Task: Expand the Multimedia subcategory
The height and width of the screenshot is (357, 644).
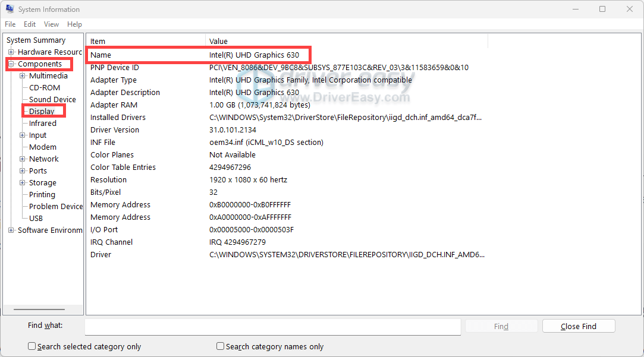Action: [23, 76]
